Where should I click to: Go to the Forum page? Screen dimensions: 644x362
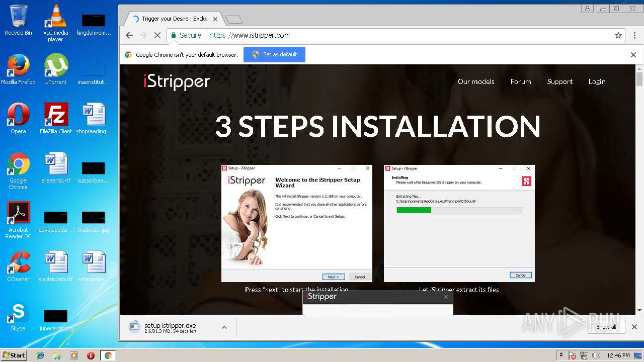pos(521,81)
